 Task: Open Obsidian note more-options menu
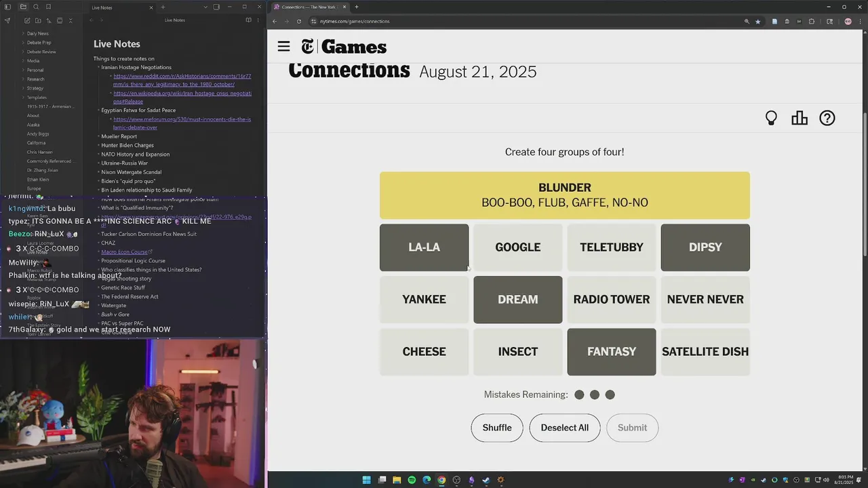(258, 20)
